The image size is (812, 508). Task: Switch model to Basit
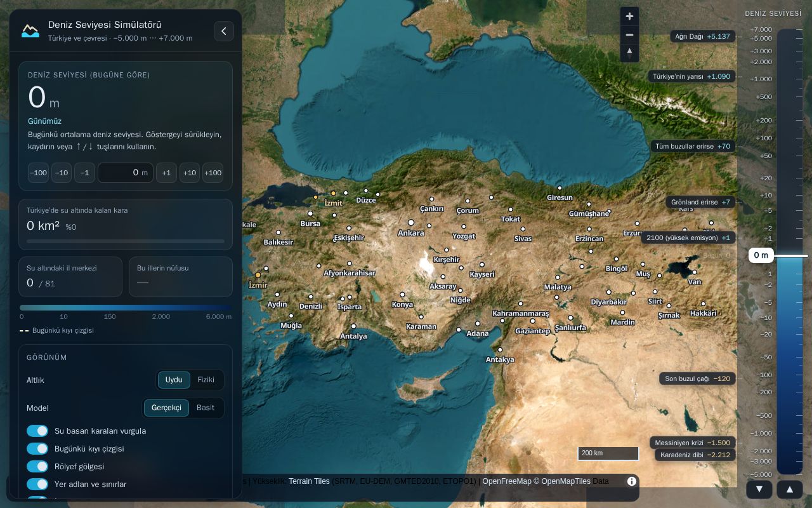[206, 408]
